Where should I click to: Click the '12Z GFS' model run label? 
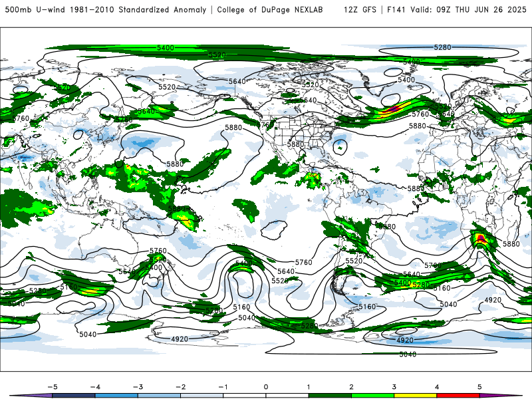[x=360, y=9]
